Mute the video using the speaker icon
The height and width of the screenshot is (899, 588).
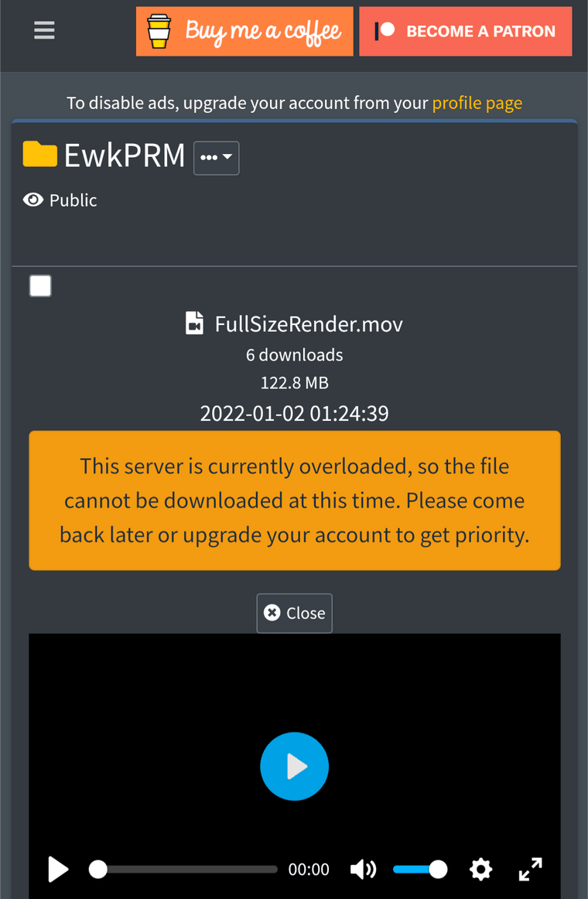(x=364, y=869)
